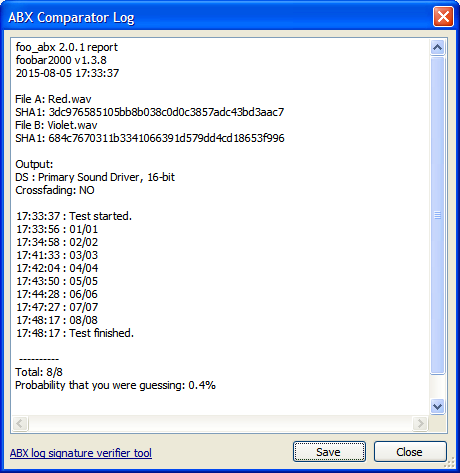
Task: Open ABX log signature verifier tool link
Action: [x=81, y=453]
